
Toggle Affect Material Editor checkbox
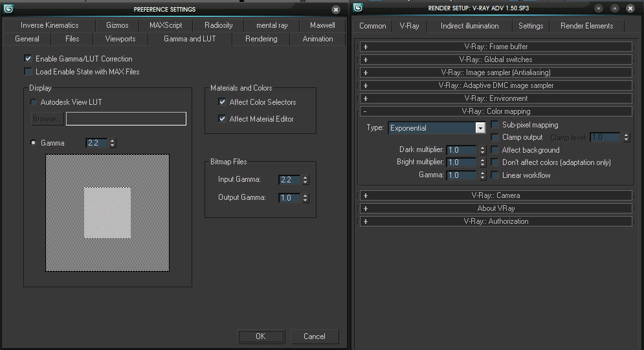[222, 118]
